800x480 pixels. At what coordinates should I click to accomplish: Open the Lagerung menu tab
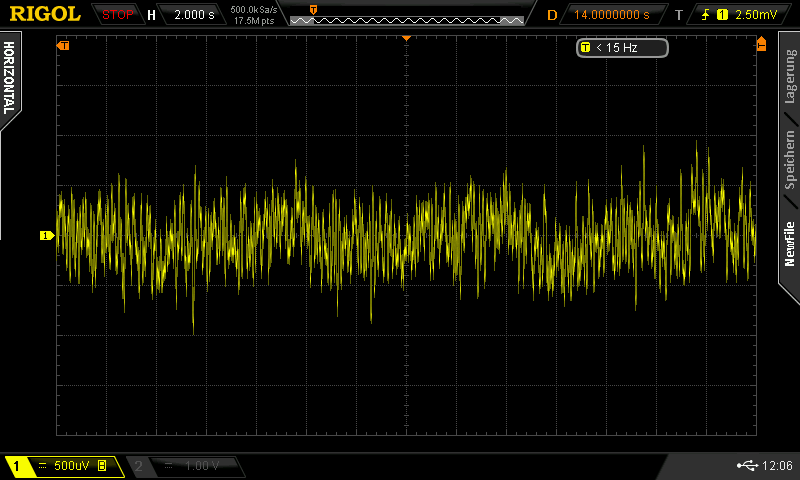click(x=789, y=77)
